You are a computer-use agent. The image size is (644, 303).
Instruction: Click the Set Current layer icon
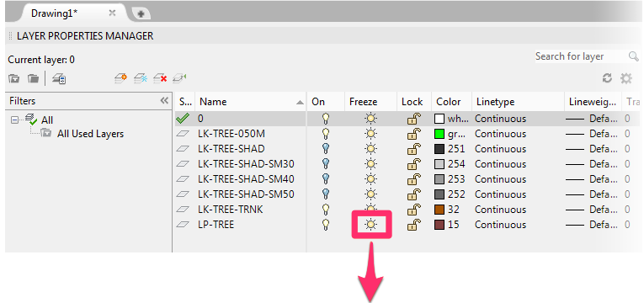click(x=179, y=77)
